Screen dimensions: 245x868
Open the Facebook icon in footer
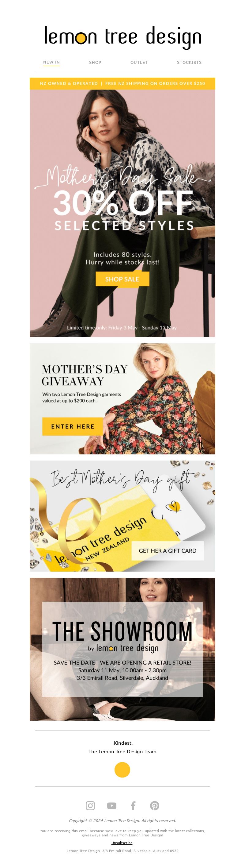pyautogui.click(x=133, y=805)
